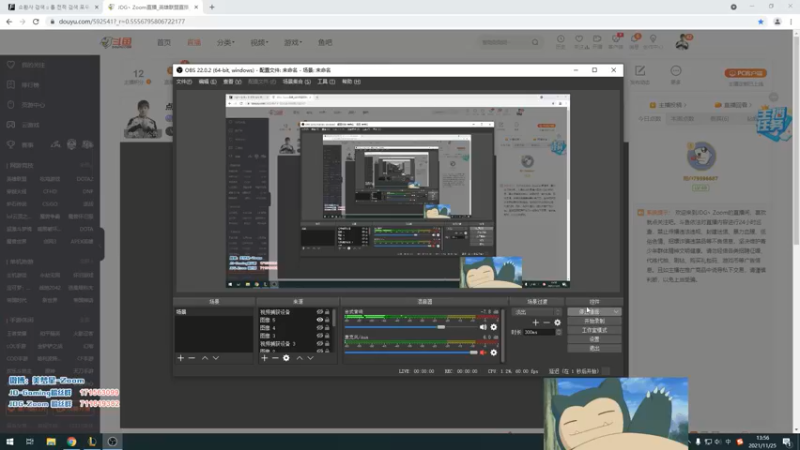Add a new source with plus icon
Image resolution: width=800 pixels, height=450 pixels.
click(264, 358)
